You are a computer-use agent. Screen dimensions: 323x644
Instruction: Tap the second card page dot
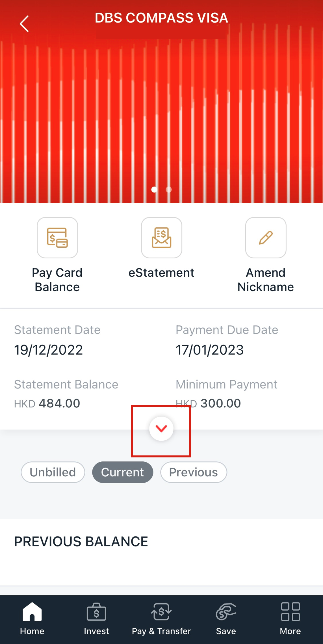pyautogui.click(x=169, y=189)
